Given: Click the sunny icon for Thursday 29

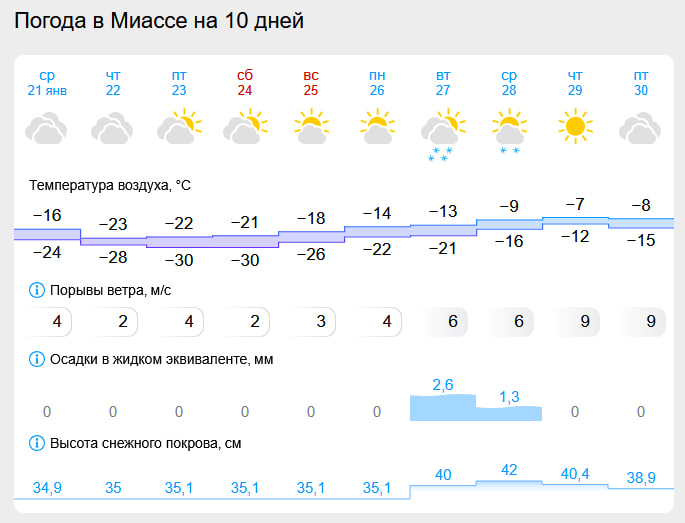Looking at the screenshot, I should tap(574, 127).
